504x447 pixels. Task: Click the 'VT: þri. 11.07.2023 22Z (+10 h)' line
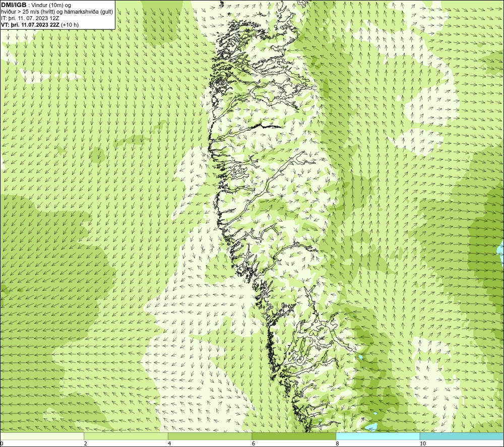[x=39, y=24]
